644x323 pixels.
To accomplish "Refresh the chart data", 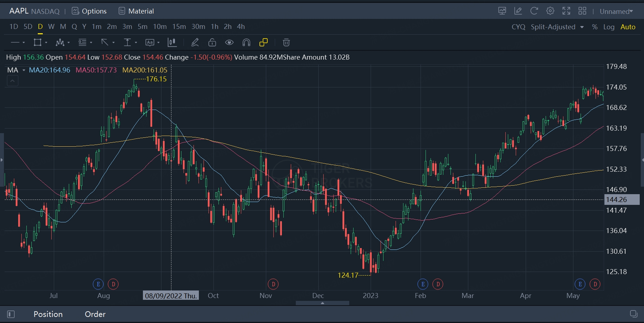I will 534,11.
